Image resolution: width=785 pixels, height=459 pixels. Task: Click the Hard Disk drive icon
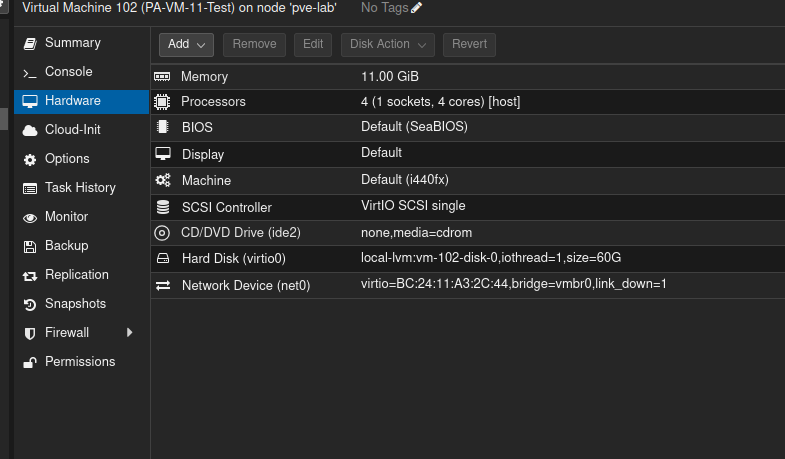point(163,258)
